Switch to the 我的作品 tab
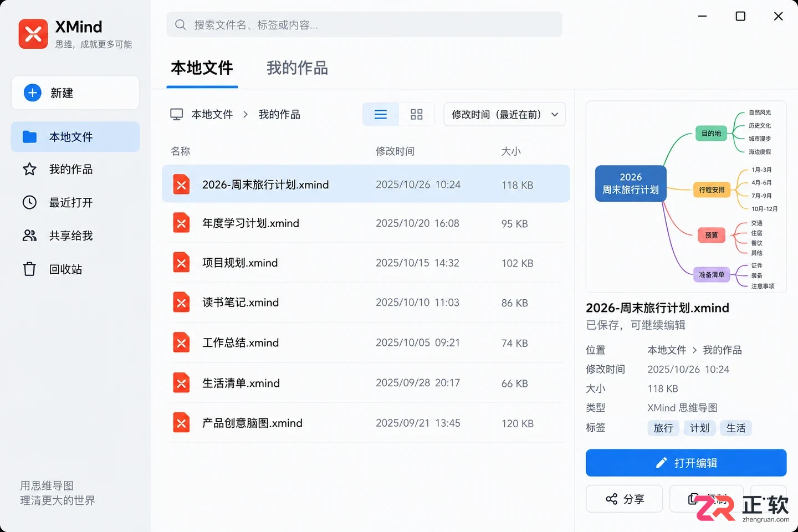798x532 pixels. [297, 68]
